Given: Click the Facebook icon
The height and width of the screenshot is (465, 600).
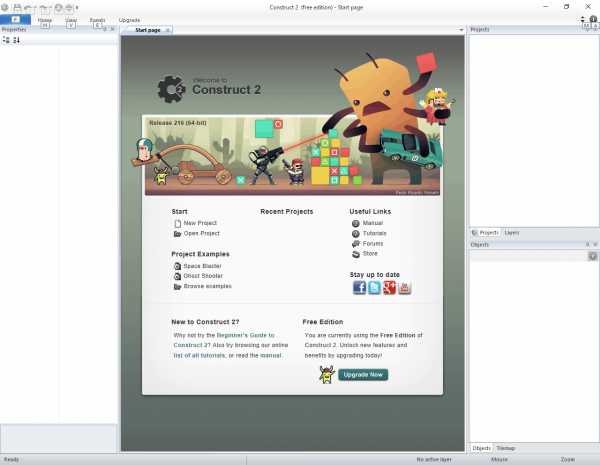Looking at the screenshot, I should 359,287.
